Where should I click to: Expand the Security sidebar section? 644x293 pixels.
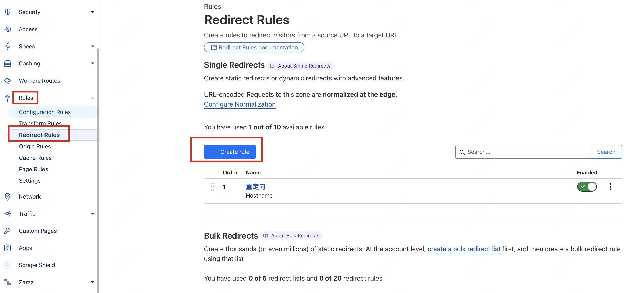(x=92, y=12)
